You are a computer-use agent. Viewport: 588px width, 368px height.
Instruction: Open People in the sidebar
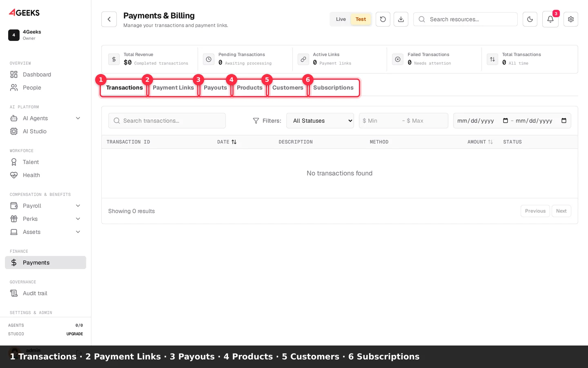click(x=45, y=88)
